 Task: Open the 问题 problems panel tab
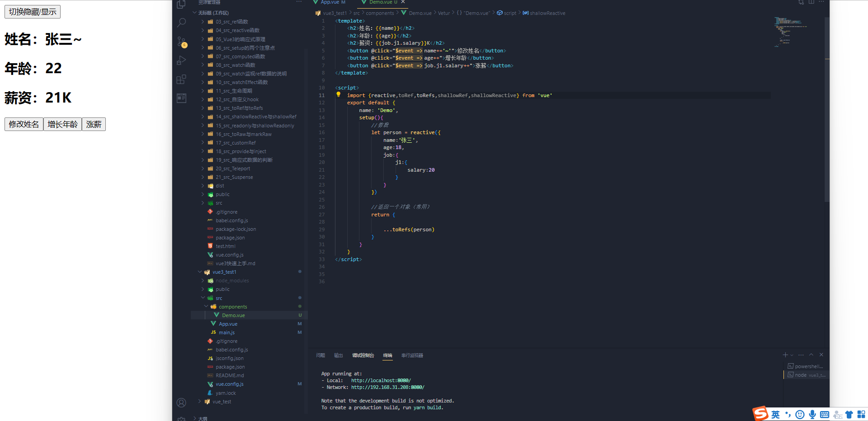coord(321,356)
